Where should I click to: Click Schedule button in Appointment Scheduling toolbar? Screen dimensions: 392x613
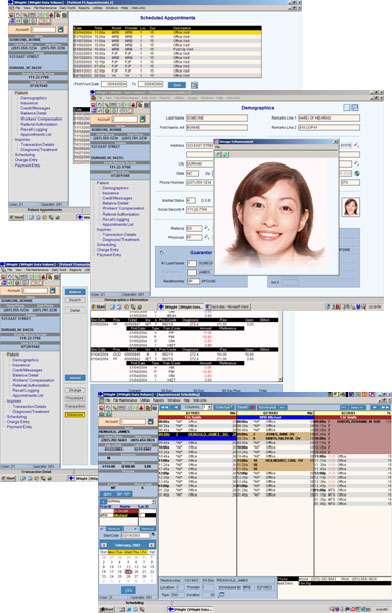click(x=224, y=407)
